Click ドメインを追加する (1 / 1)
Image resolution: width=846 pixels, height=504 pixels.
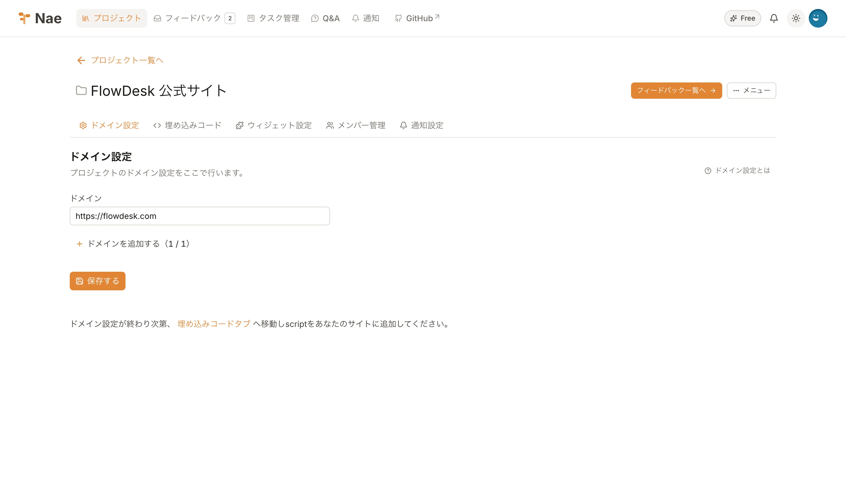pyautogui.click(x=133, y=244)
